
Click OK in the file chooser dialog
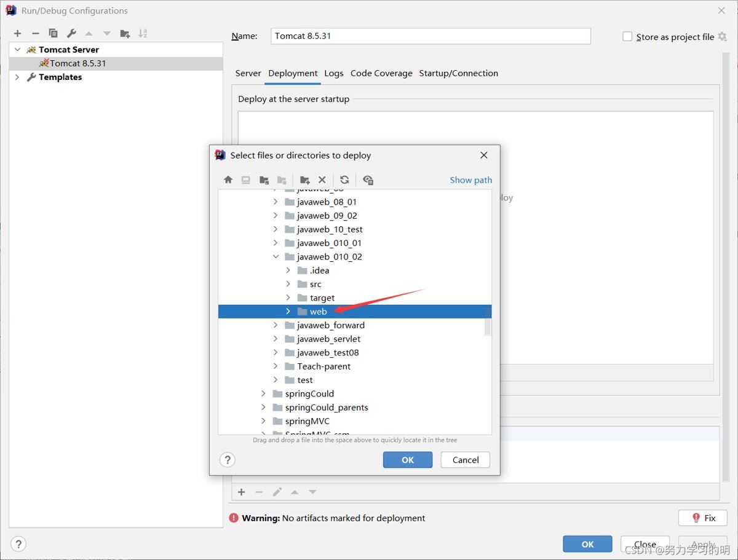tap(408, 460)
